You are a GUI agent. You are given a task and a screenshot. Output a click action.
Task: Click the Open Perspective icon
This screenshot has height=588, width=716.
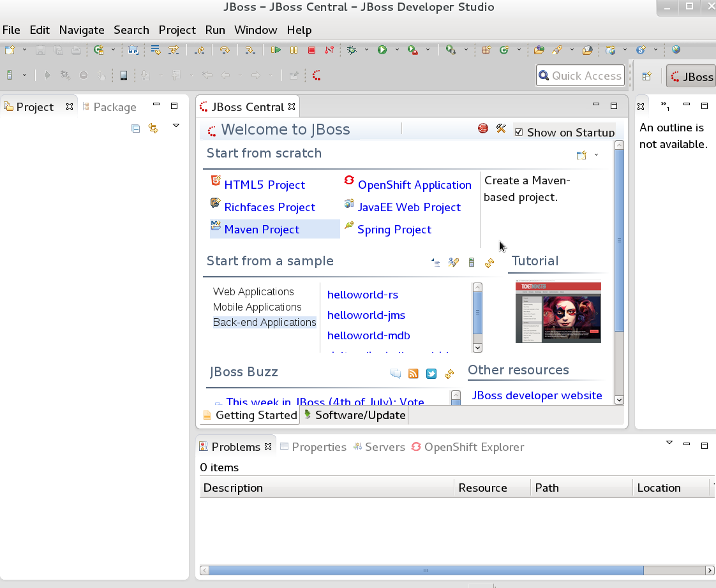(646, 77)
